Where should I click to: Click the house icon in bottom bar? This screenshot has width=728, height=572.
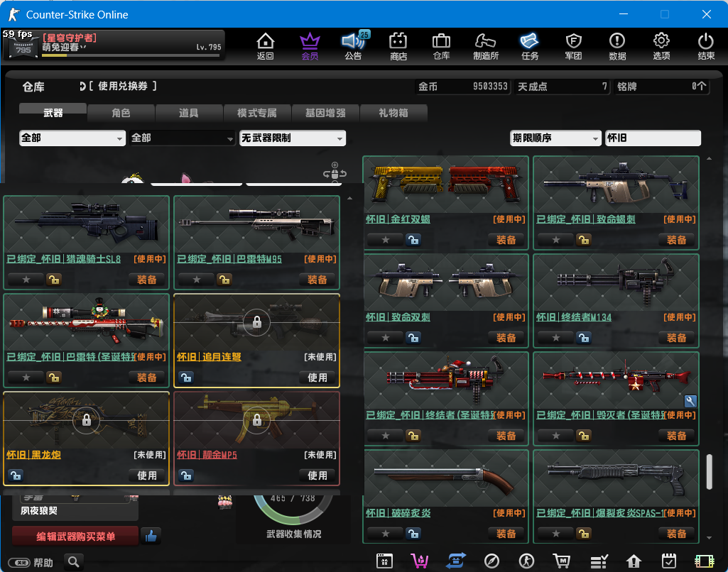pos(634,561)
